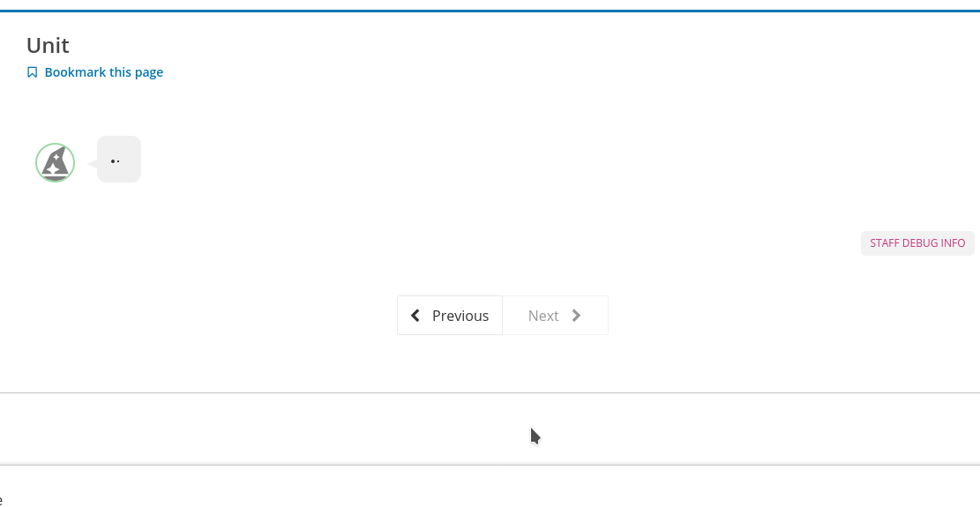This screenshot has height=507, width=980.
Task: Click the wizard hat avatar icon
Action: coord(56,163)
